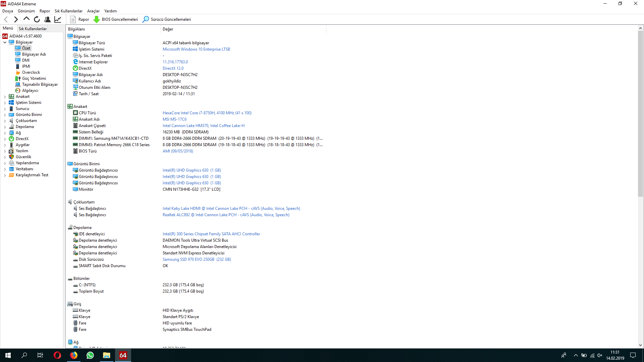Expand the Depolama tree node

point(5,127)
